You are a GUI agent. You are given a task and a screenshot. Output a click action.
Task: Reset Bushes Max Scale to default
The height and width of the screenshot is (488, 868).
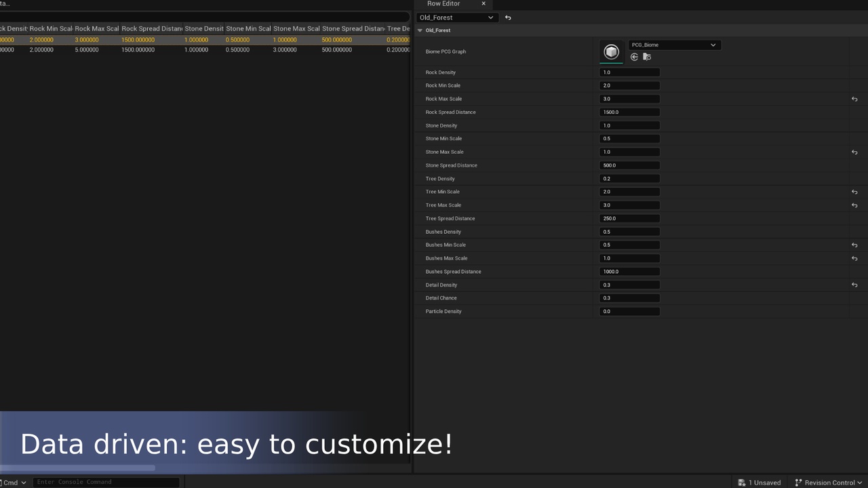pos(854,258)
